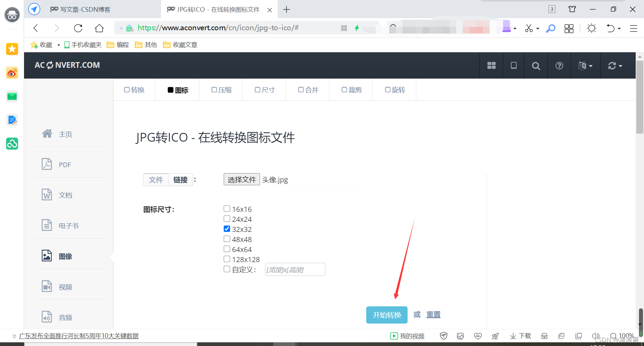Viewport: 644px width, 346px height.
Task: Reload the page with refresh icon
Action: 78,28
